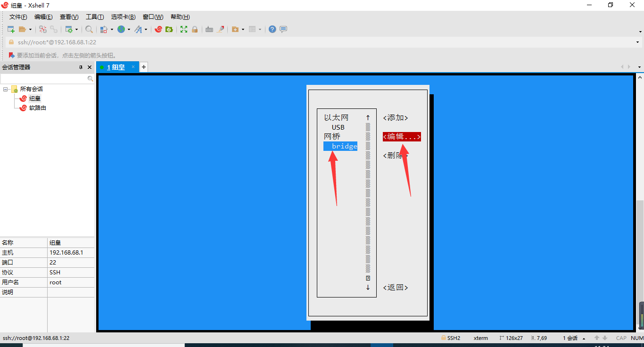Screen dimensions: 644x347
Task: Close the 1 纽皇 tab
Action: tap(133, 67)
